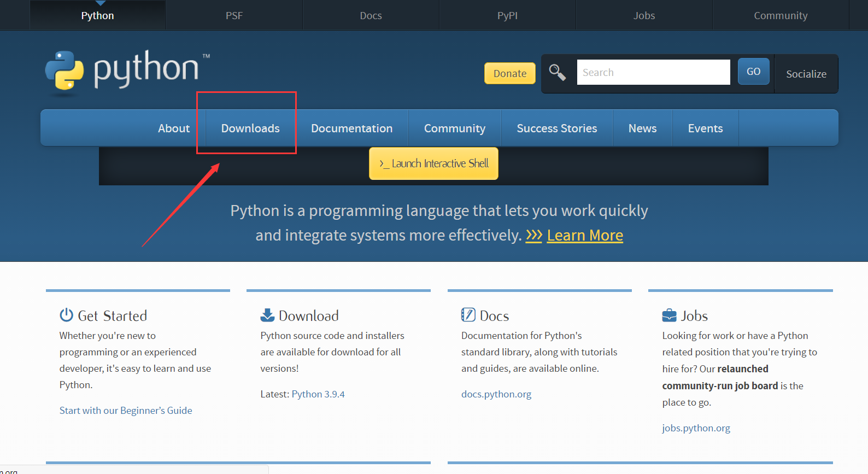Open the Docs top bar tab
This screenshot has height=474, width=868.
[x=371, y=15]
